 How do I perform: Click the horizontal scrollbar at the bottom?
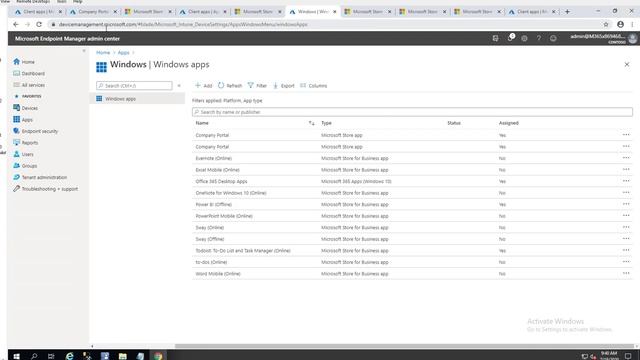(x=404, y=346)
